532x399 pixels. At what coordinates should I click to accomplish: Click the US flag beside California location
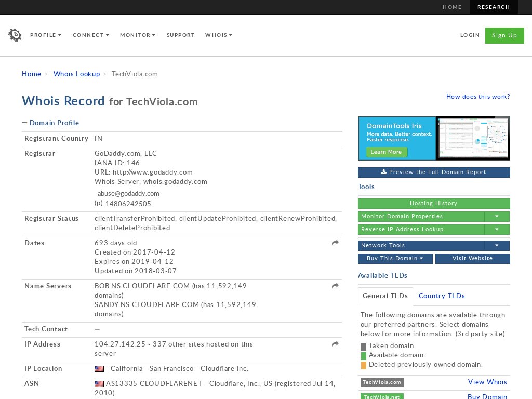99,369
